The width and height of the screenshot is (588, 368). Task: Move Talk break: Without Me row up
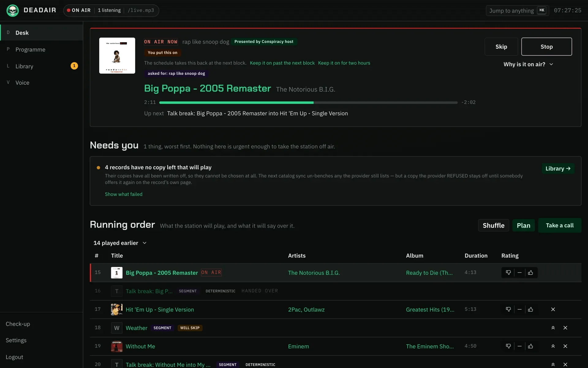tap(553, 365)
